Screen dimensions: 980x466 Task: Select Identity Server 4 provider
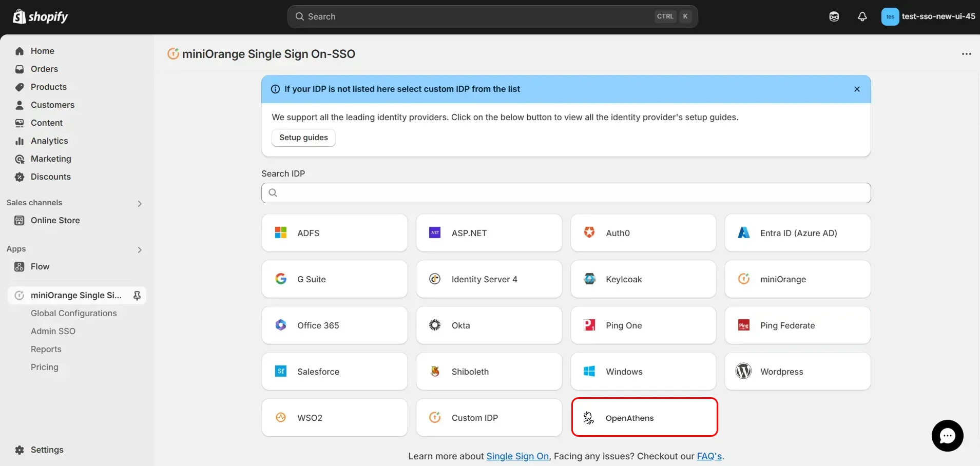click(489, 279)
